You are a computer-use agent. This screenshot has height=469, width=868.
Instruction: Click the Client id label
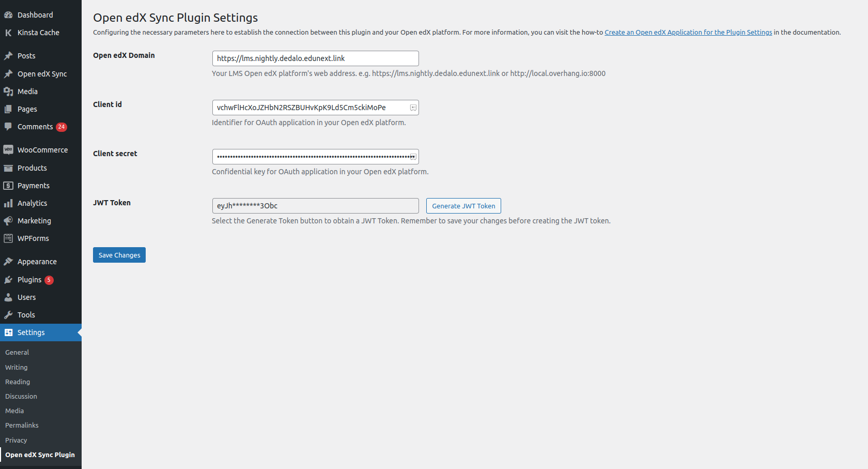coord(107,104)
